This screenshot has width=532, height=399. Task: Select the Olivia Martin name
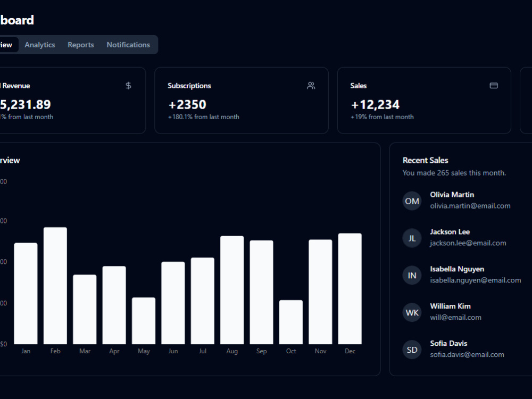pos(452,195)
